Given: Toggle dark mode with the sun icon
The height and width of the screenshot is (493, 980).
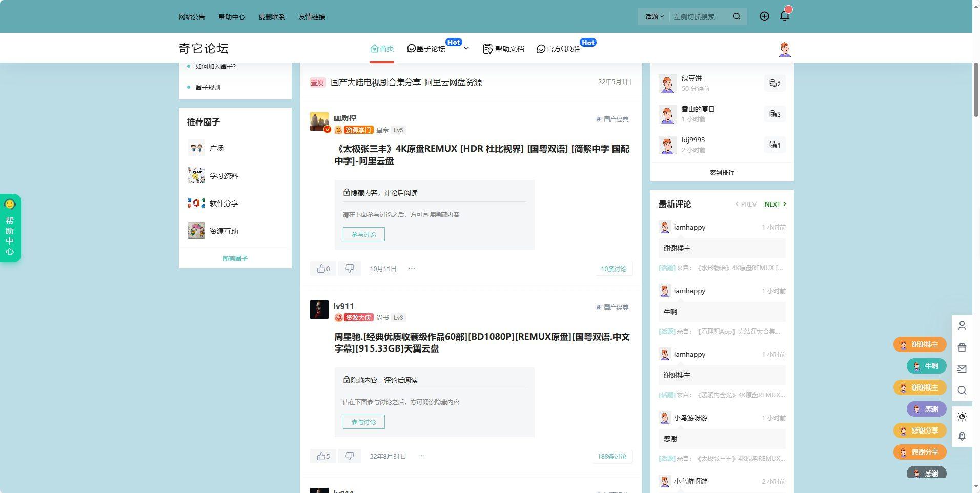Looking at the screenshot, I should pyautogui.click(x=962, y=417).
